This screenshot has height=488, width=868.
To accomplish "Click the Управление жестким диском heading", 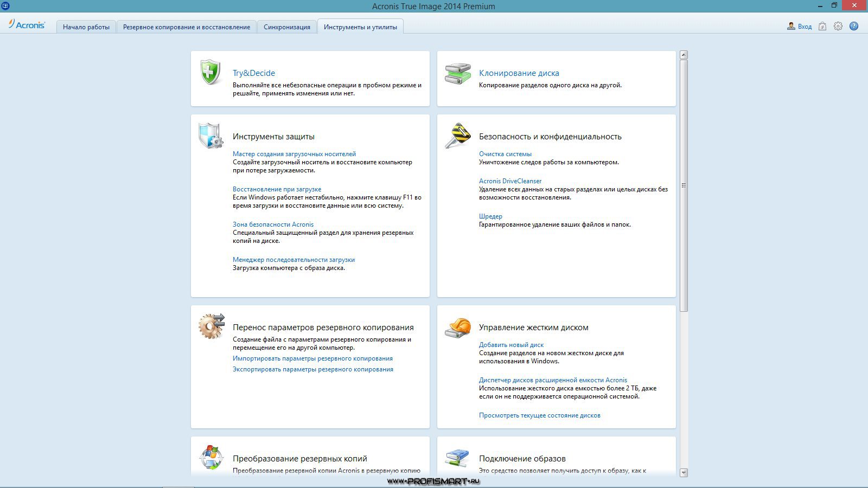I will tap(534, 328).
